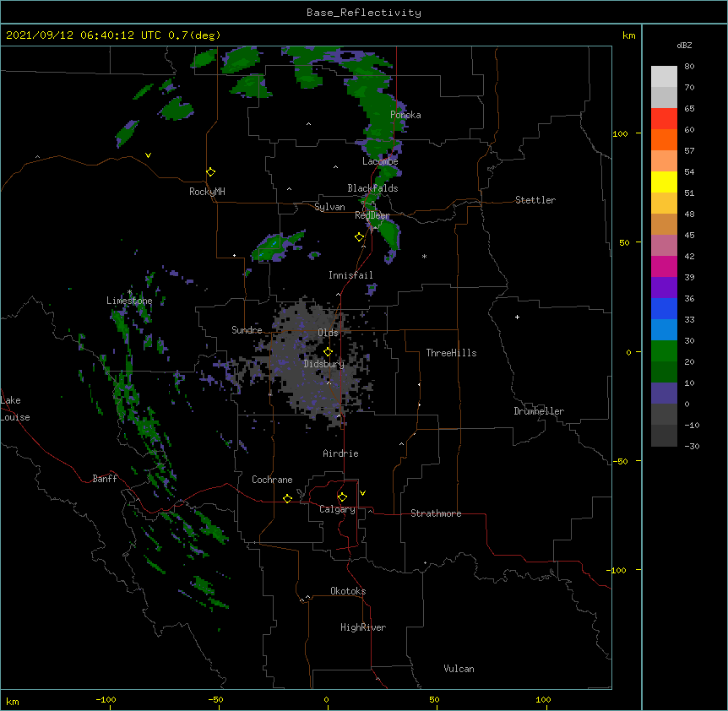Click the Strathmore label

coord(436,513)
